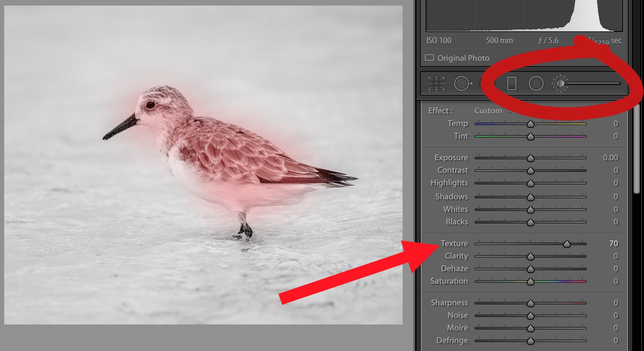Click the Dehaze slider label
Image resolution: width=644 pixels, height=351 pixels.
coord(454,269)
